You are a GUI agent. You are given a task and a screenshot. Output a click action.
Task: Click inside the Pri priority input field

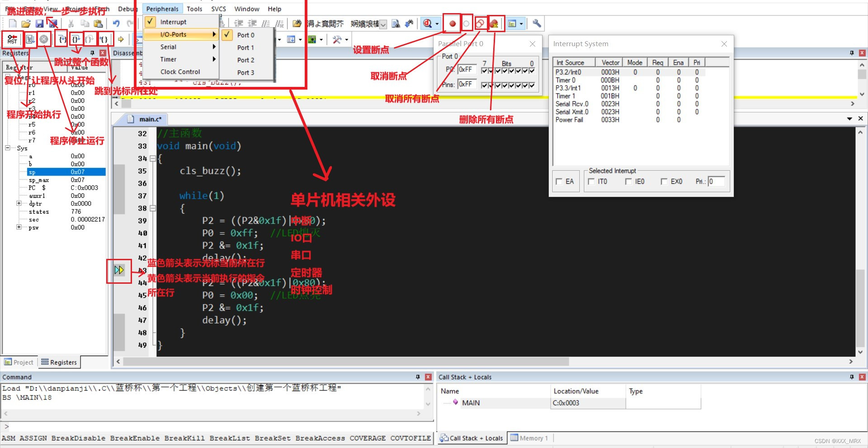pyautogui.click(x=717, y=181)
